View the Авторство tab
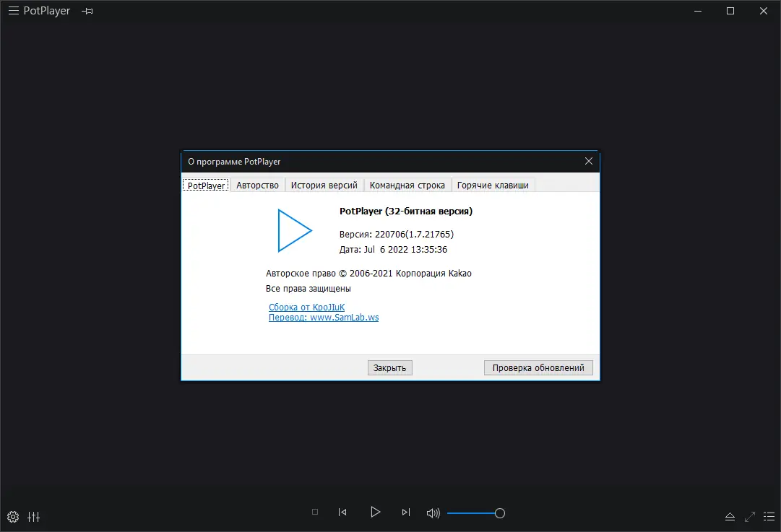Viewport: 781px width, 532px height. pyautogui.click(x=256, y=185)
